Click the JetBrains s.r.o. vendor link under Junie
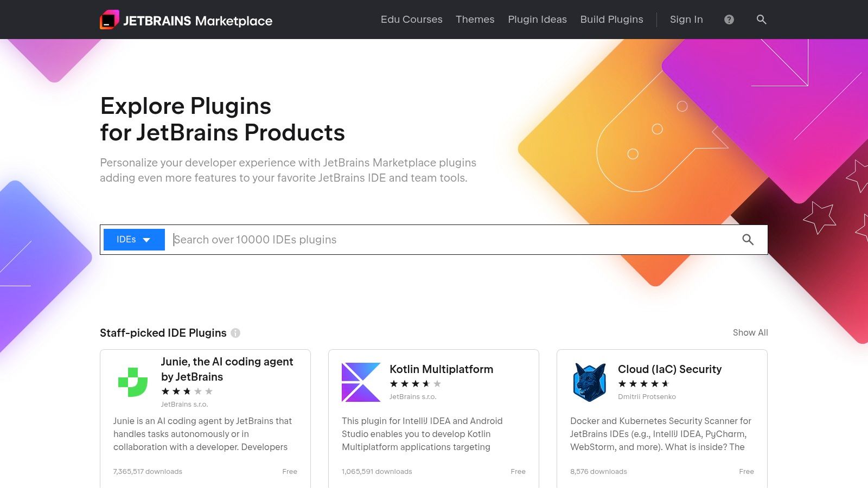 coord(184,404)
